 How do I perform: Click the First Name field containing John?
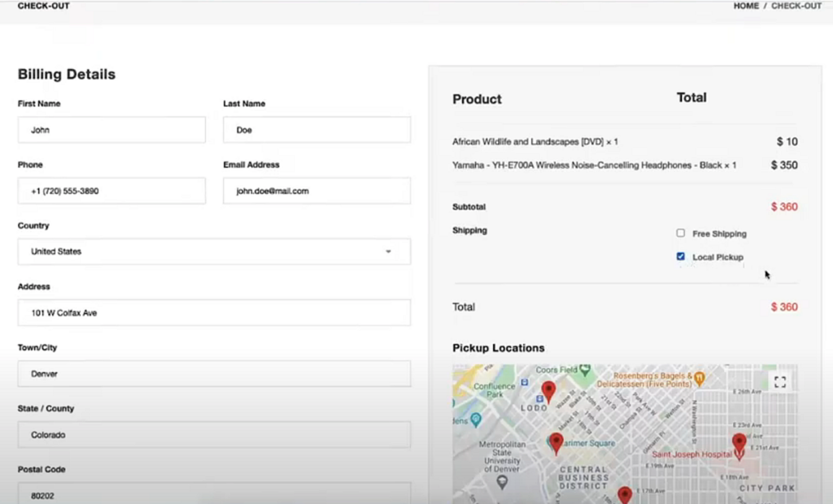pyautogui.click(x=112, y=130)
